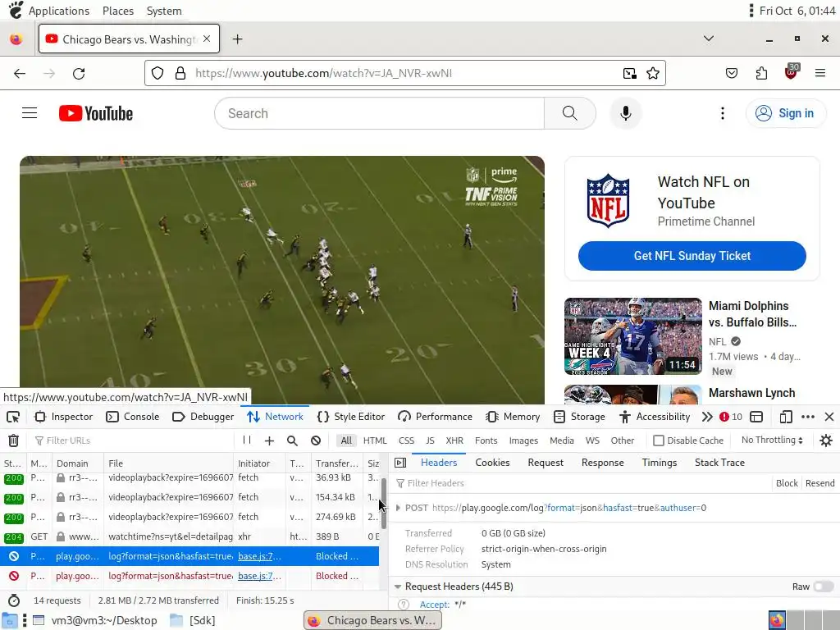Click the errors count badge showing 10
The height and width of the screenshot is (630, 840).
pyautogui.click(x=731, y=417)
